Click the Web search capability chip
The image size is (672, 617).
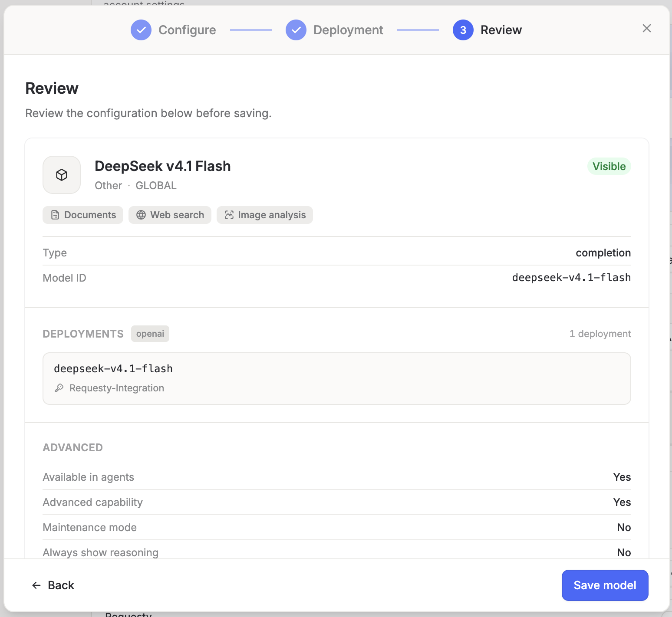tap(170, 215)
